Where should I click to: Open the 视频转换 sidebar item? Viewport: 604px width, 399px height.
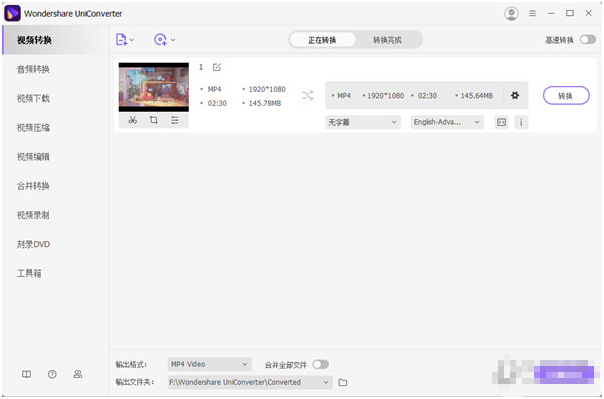coord(55,40)
